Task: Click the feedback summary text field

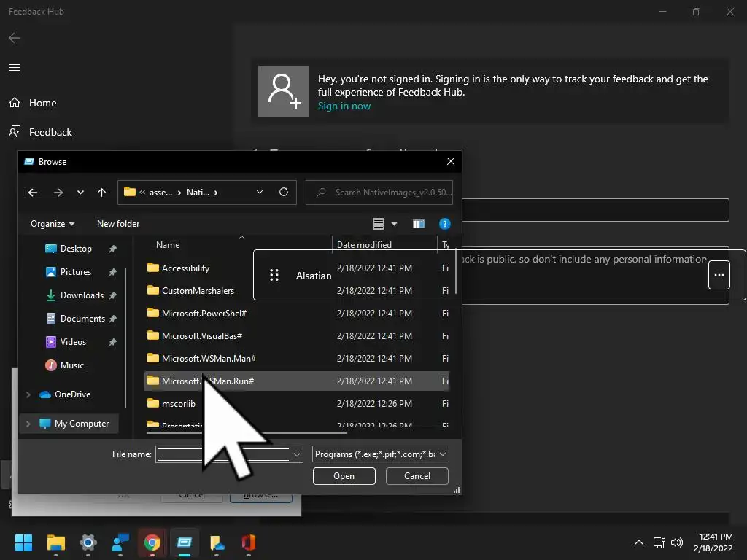Action: tap(595, 210)
